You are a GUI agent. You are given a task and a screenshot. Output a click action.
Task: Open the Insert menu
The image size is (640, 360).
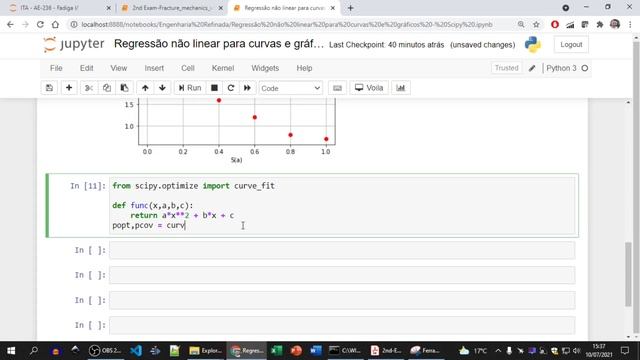tap(154, 68)
